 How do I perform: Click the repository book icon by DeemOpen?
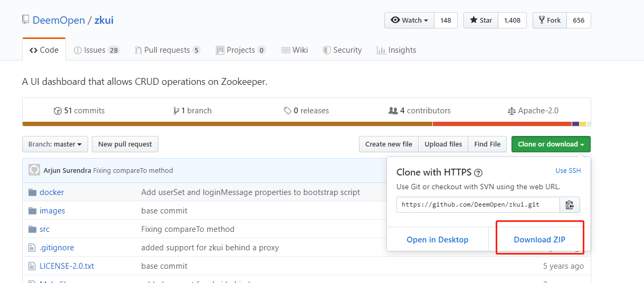click(26, 20)
